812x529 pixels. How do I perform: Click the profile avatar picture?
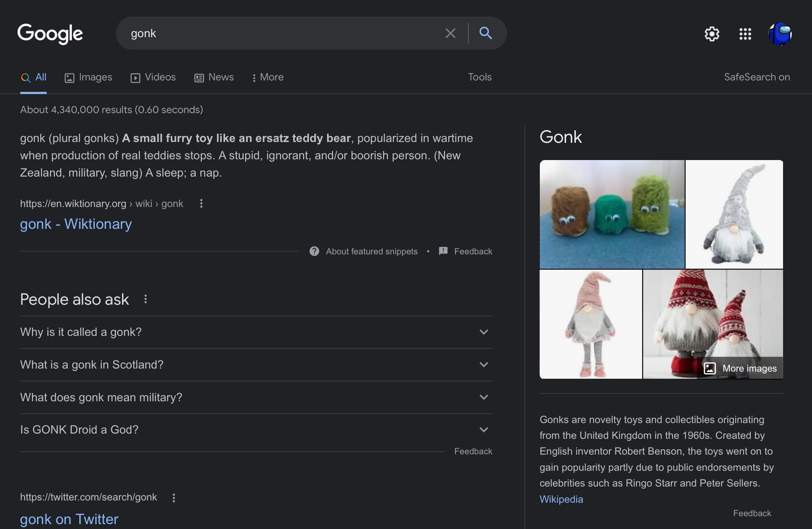[781, 34]
